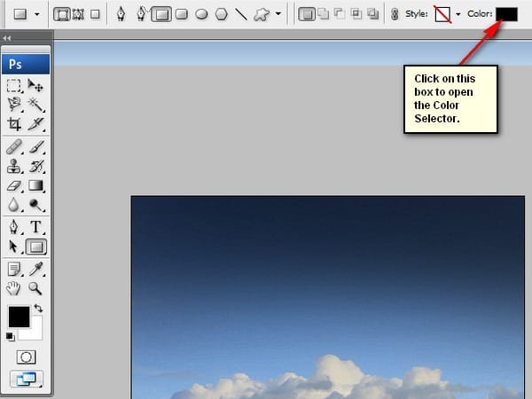Image resolution: width=532 pixels, height=399 pixels.
Task: Select the Move tool
Action: (35, 86)
